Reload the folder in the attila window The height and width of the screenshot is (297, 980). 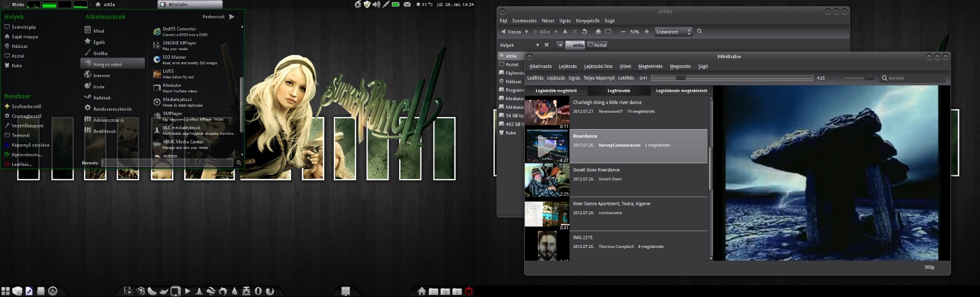pyautogui.click(x=584, y=32)
